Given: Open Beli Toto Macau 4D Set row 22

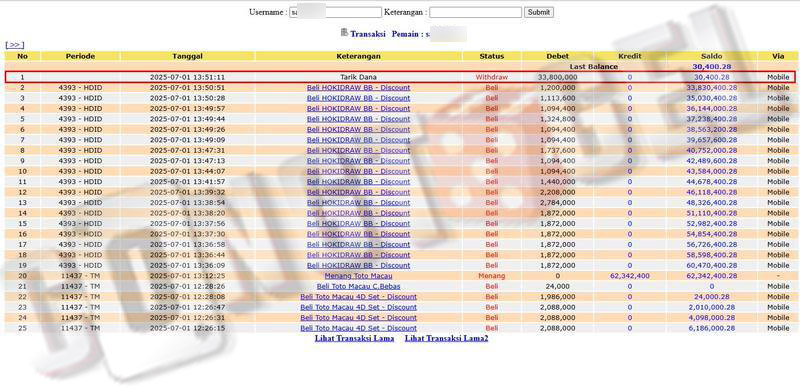Looking at the screenshot, I should point(359,297).
